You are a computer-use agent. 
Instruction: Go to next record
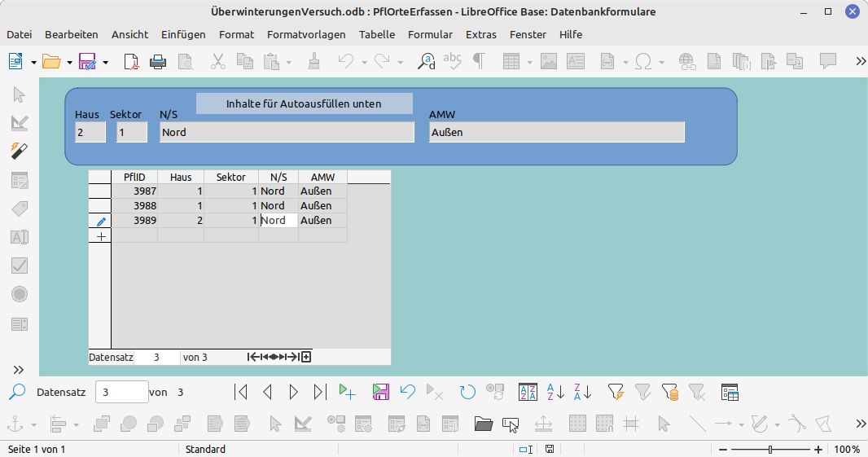[293, 392]
